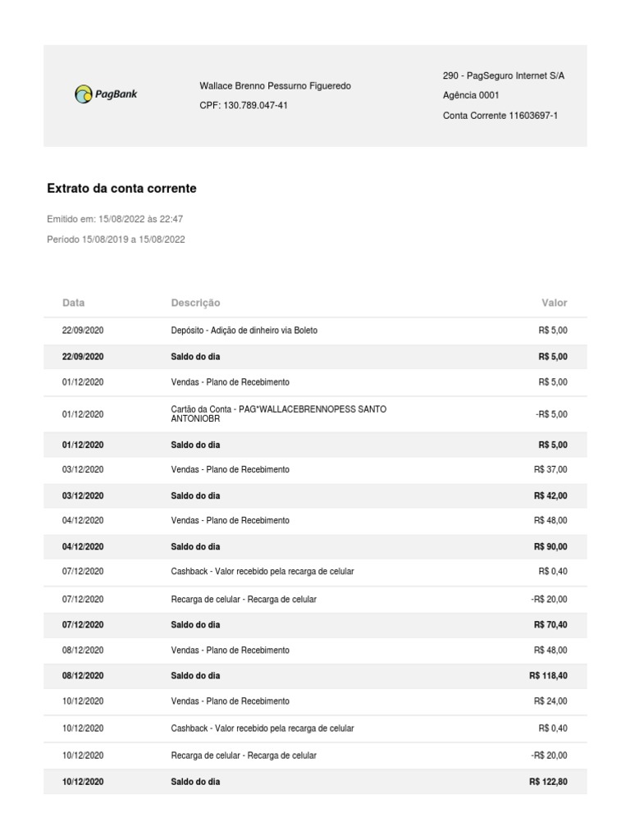Click the Extrato da conta corrente heading
This screenshot has width=630, height=840.
pyautogui.click(x=122, y=189)
